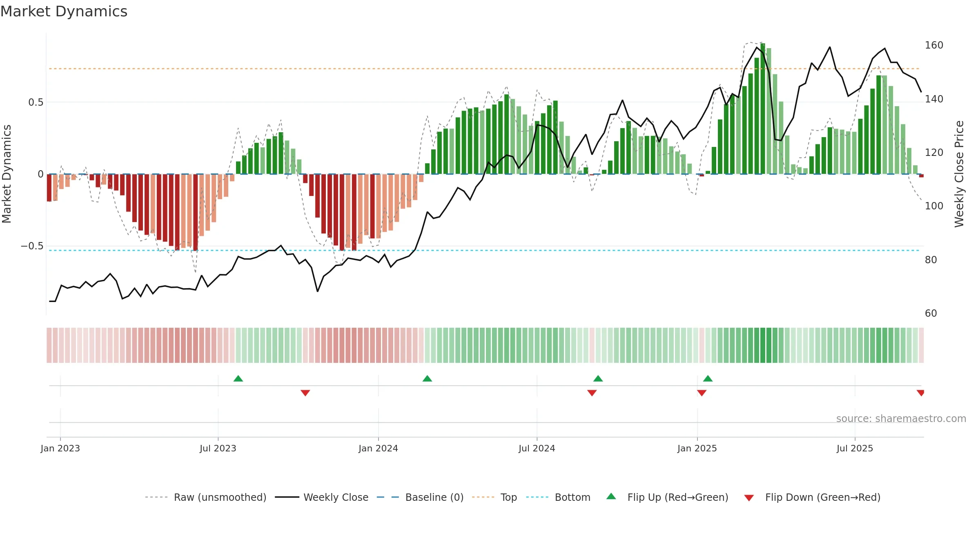
Task: Click the darkest green heat strip cell in 2025
Action: [763, 345]
